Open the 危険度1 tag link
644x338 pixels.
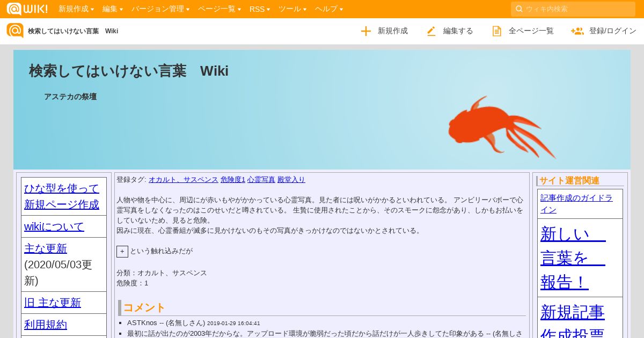pyautogui.click(x=233, y=180)
